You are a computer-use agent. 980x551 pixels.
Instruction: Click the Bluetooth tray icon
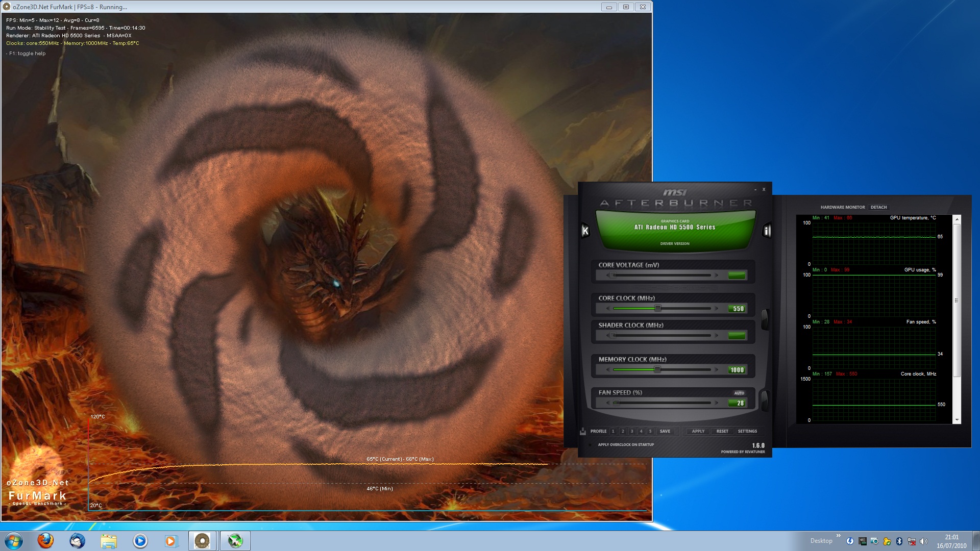coord(899,541)
